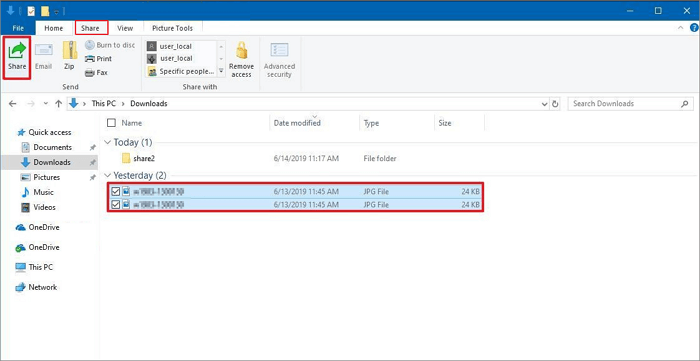The image size is (700, 361).
Task: Go forward with the right arrow
Action: tap(31, 104)
